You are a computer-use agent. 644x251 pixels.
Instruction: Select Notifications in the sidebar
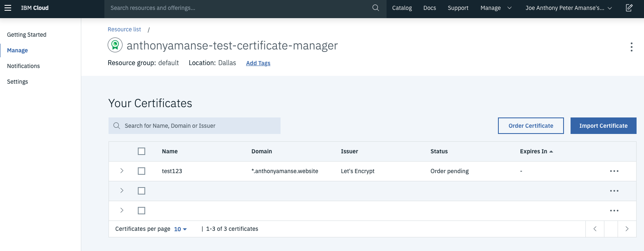pyautogui.click(x=24, y=66)
